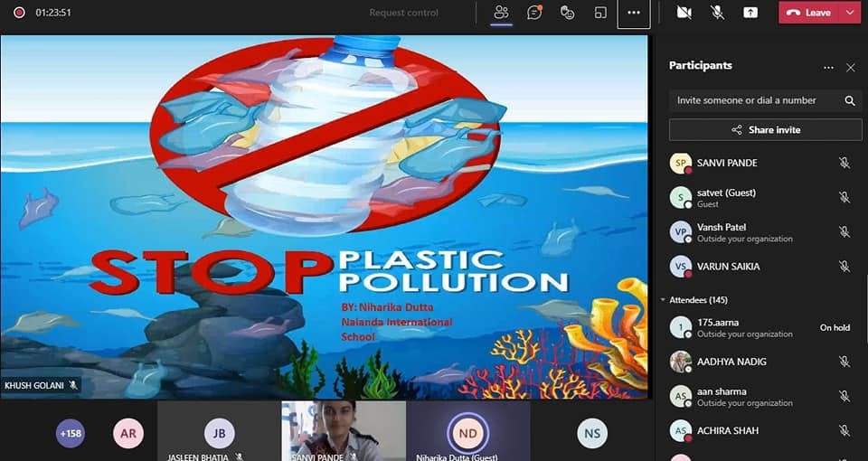Toggle the camera off icon
The width and height of the screenshot is (868, 461).
coord(684,13)
